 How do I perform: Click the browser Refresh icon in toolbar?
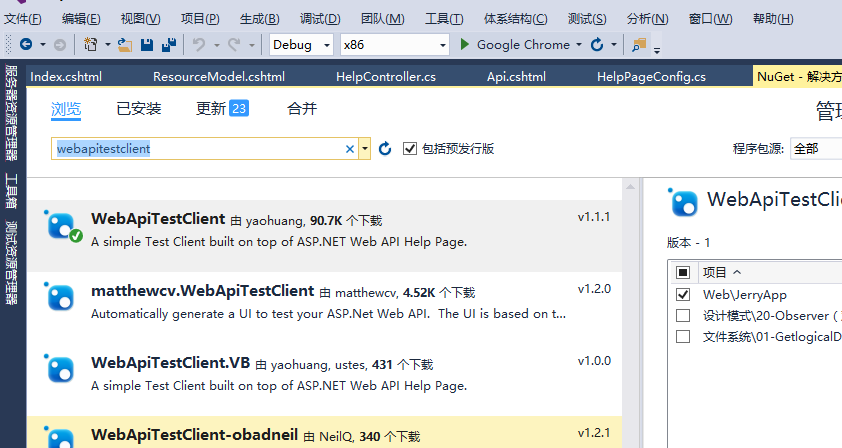coord(597,45)
